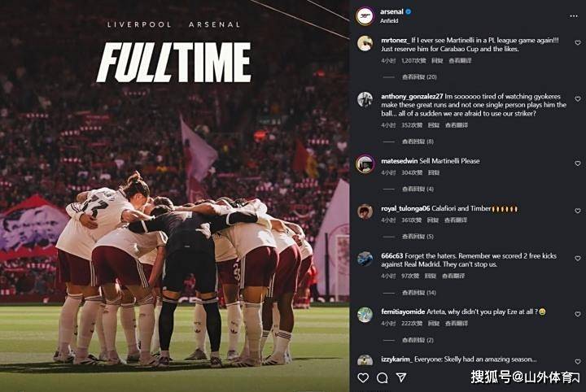Image resolution: width=586 pixels, height=392 pixels.
Task: Click the Full Time post photo
Action: pos(174,196)
